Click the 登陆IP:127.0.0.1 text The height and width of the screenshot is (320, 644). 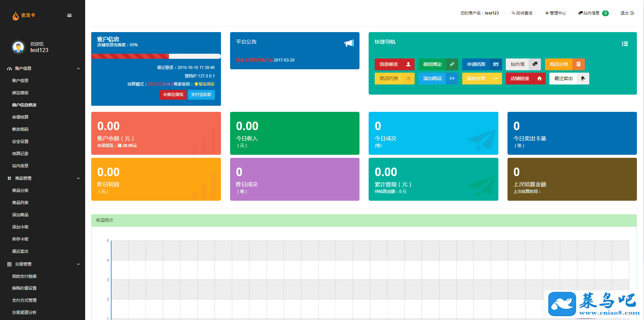tap(200, 76)
